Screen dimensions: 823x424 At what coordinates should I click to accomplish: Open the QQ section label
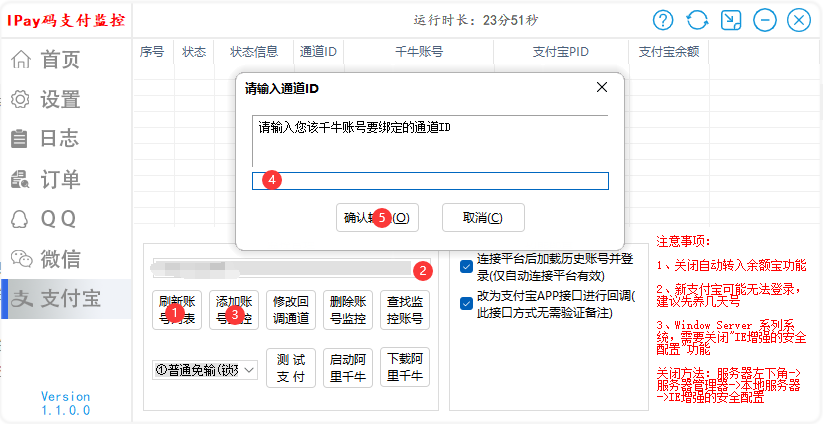(59, 219)
